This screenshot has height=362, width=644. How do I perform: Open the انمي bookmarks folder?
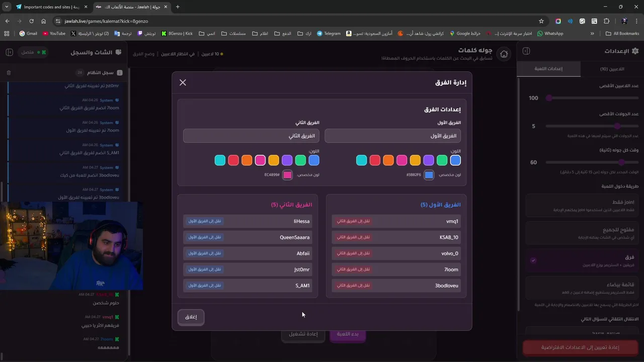tap(207, 34)
